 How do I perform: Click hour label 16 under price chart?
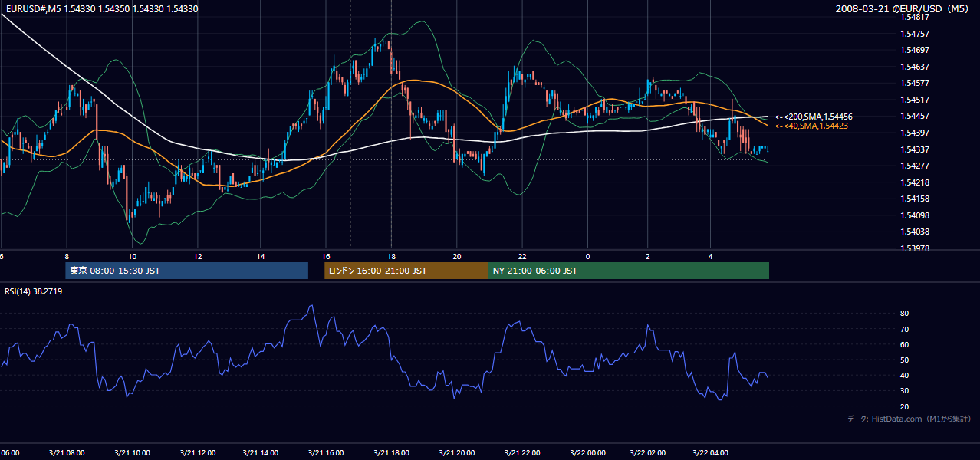pos(326,257)
